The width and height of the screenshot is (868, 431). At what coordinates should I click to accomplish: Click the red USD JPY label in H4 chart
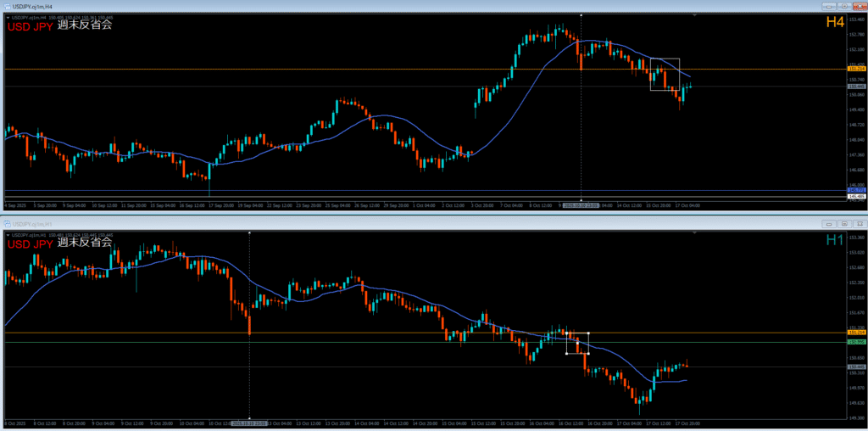(x=30, y=25)
